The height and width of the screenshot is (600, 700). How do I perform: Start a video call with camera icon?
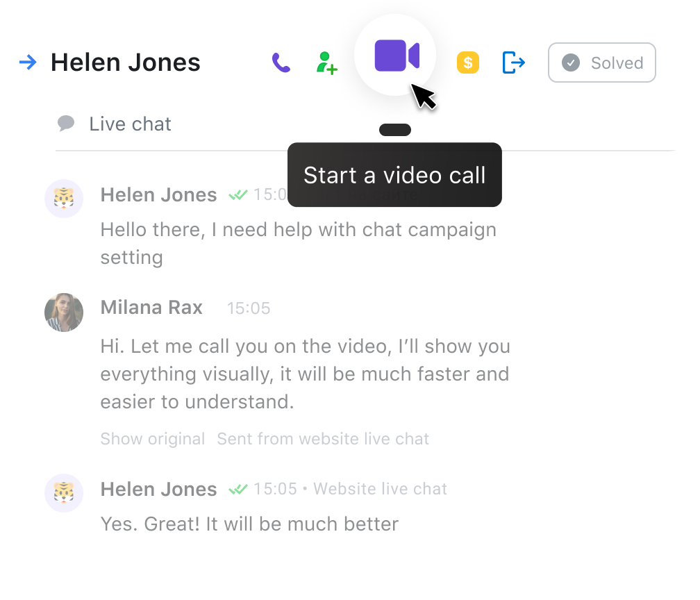(x=396, y=56)
